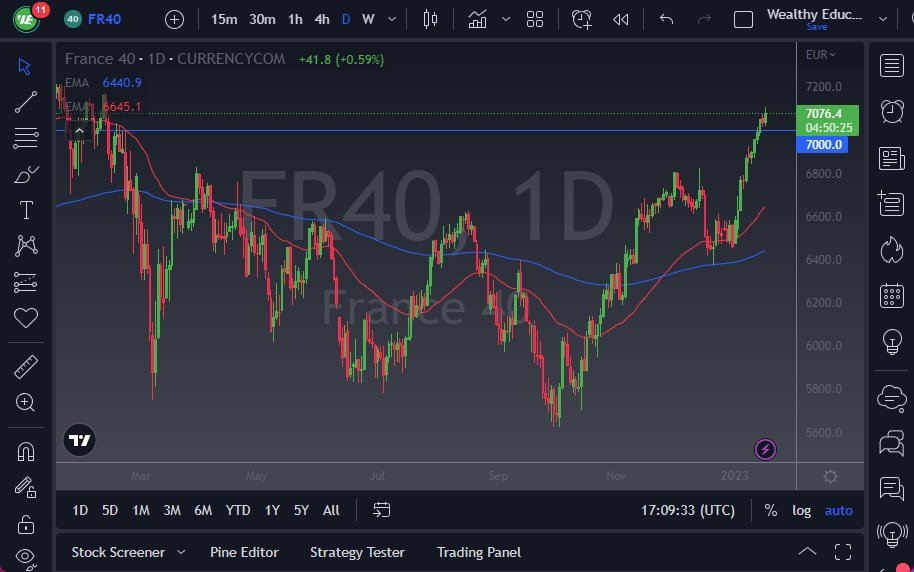
Task: Open the Fibonacci retracement tools
Action: click(x=26, y=138)
